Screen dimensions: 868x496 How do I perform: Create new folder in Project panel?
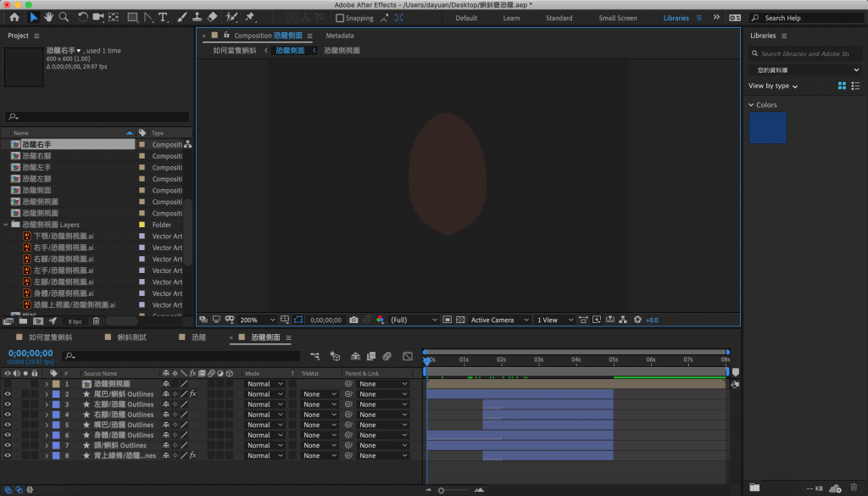pyautogui.click(x=23, y=321)
